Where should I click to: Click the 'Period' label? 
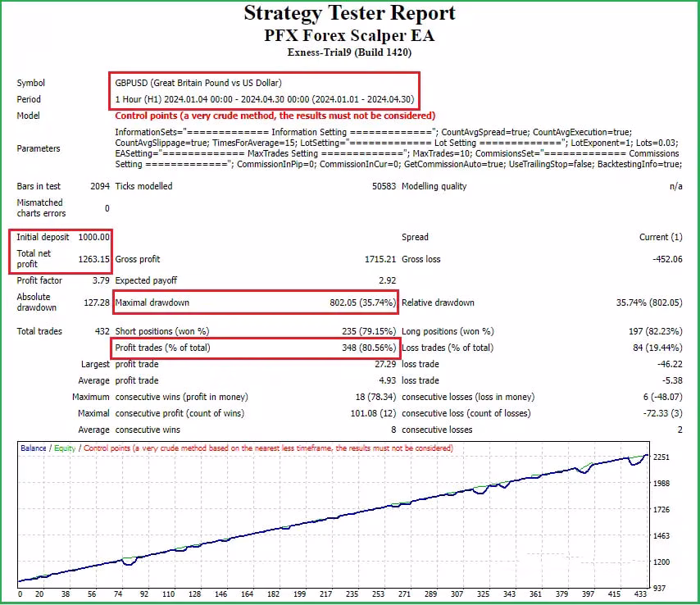(29, 99)
